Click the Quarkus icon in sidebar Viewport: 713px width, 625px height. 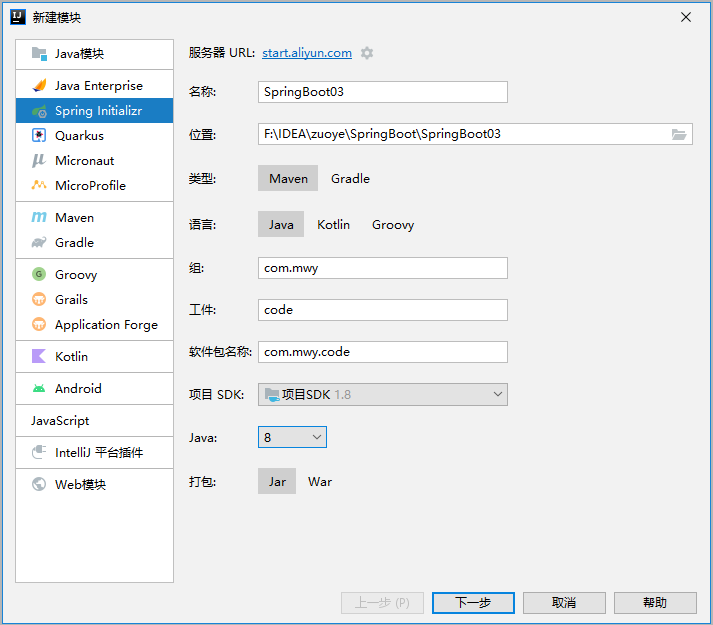[x=39, y=136]
